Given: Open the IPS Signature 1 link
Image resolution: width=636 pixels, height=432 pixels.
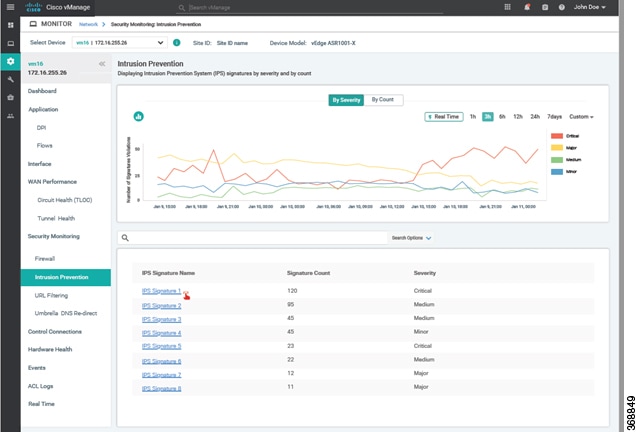Looking at the screenshot, I should 161,291.
